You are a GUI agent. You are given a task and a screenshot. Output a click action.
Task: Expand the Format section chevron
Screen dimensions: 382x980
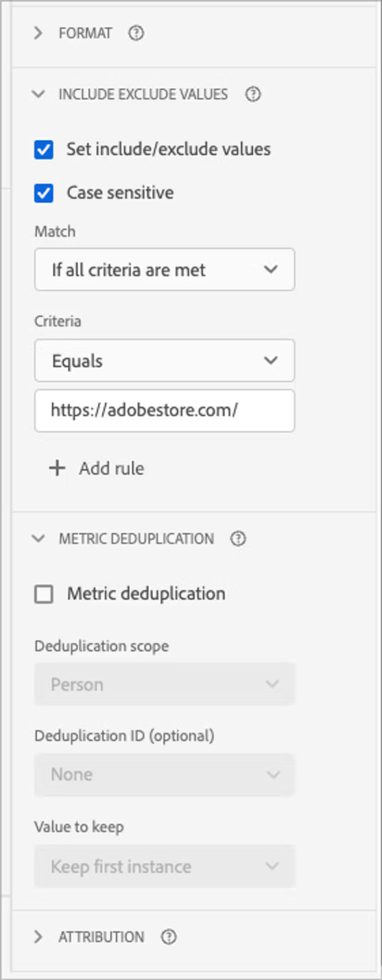click(38, 33)
